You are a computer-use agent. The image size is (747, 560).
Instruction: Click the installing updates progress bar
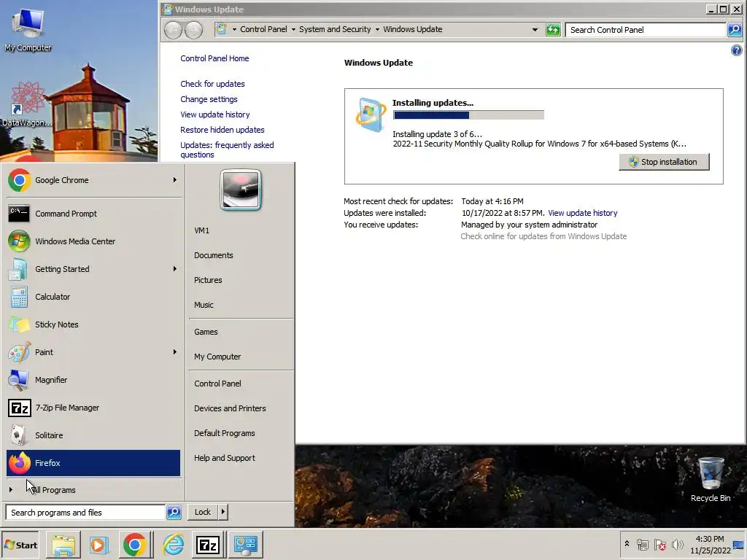tap(468, 114)
